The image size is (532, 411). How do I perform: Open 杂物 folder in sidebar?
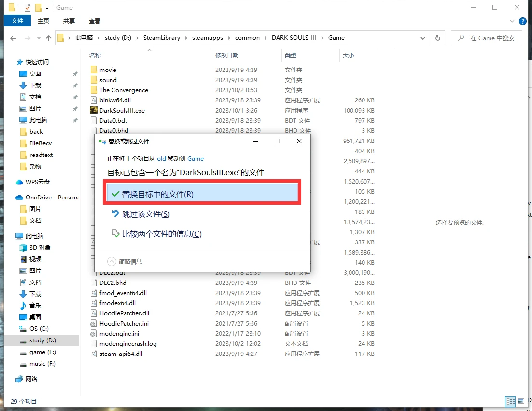(35, 166)
